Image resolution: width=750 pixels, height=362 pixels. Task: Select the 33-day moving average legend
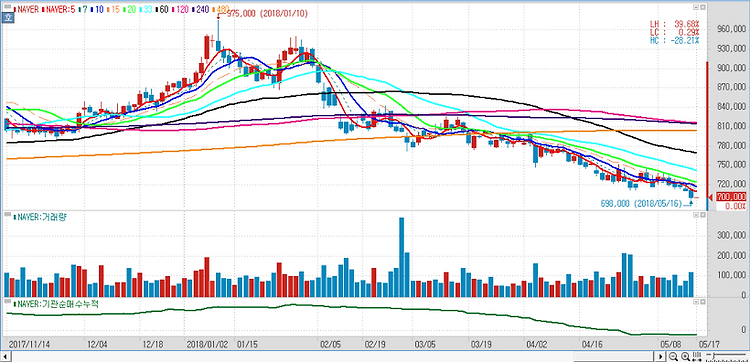[146, 10]
